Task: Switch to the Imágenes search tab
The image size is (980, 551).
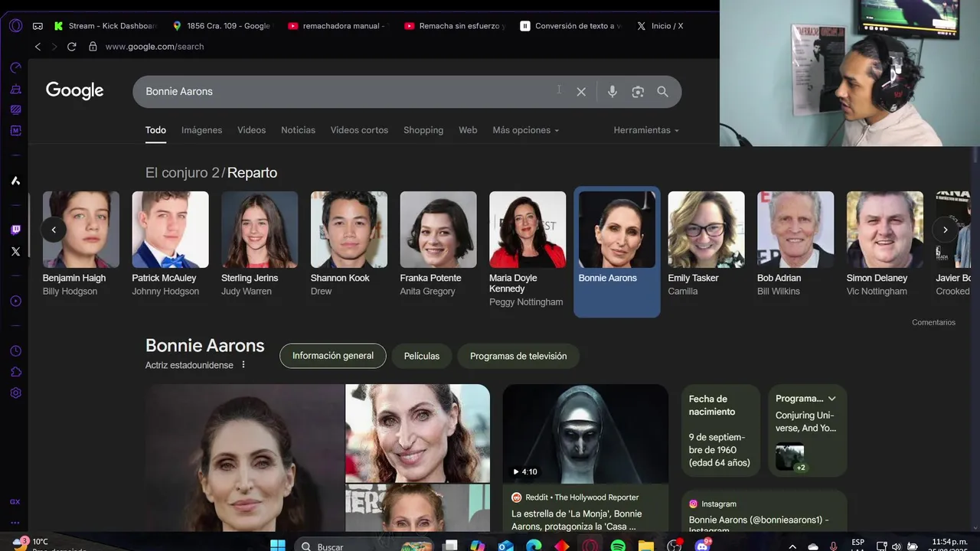Action: (x=201, y=130)
